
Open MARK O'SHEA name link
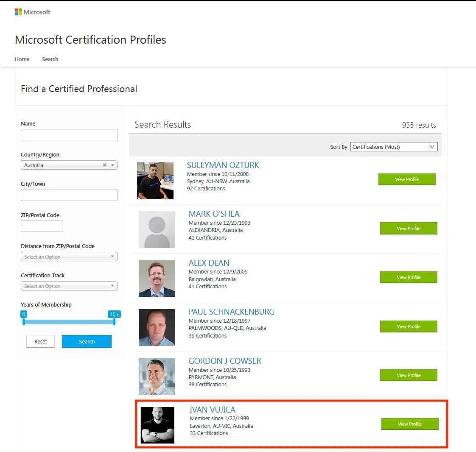(x=214, y=214)
